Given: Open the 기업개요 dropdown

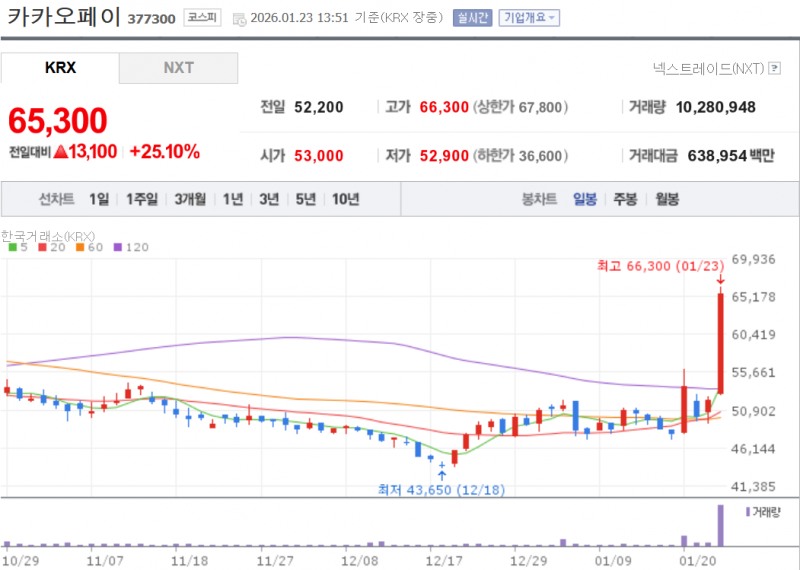Looking at the screenshot, I should coord(529,18).
